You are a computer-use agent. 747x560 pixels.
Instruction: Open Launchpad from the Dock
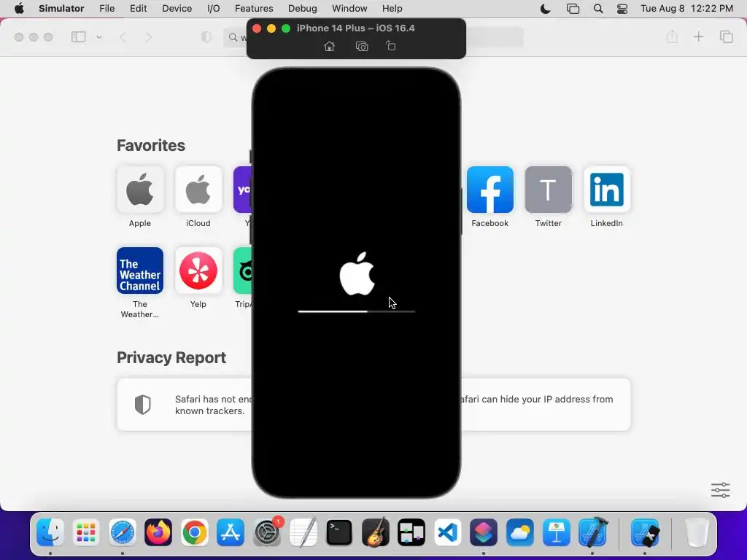tap(86, 532)
